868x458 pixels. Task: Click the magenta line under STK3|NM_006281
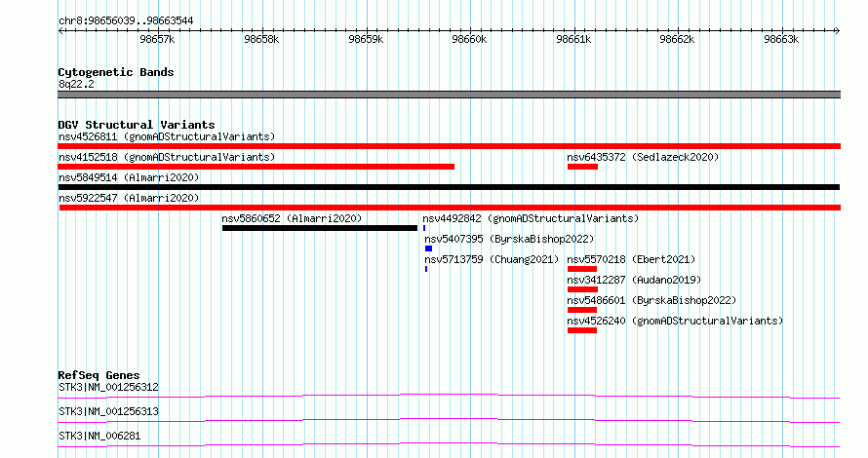pyautogui.click(x=449, y=444)
